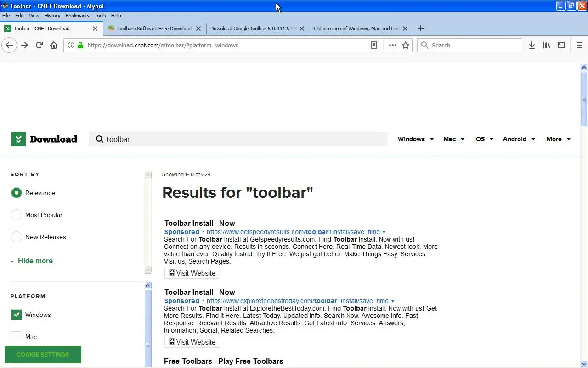Image resolution: width=588 pixels, height=368 pixels.
Task: Open the library bookshelf icon
Action: tap(547, 45)
